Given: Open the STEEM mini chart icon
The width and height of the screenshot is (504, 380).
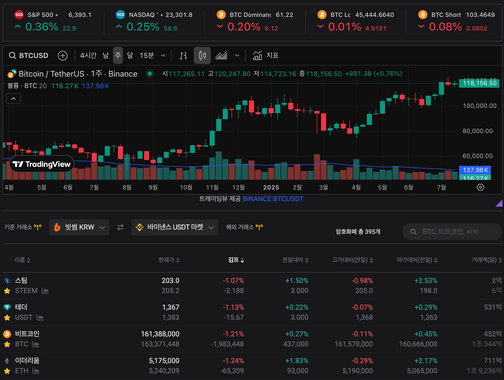Looking at the screenshot, I should (x=45, y=291).
